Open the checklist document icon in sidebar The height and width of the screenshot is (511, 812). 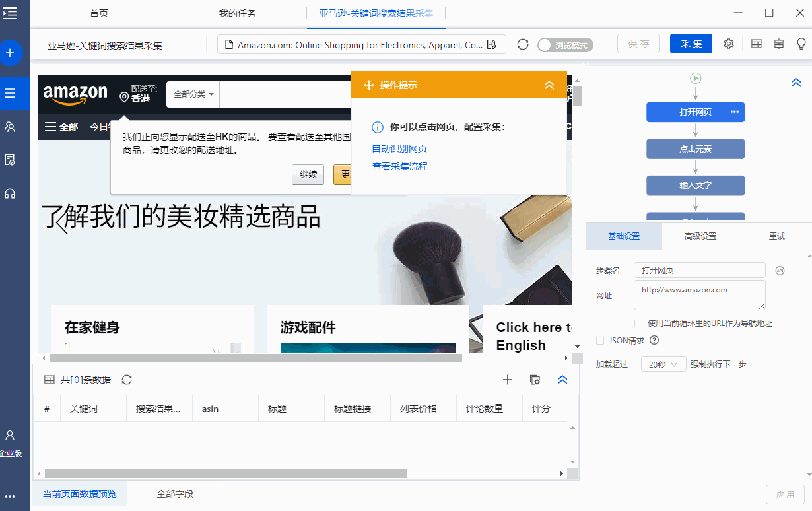[10, 160]
